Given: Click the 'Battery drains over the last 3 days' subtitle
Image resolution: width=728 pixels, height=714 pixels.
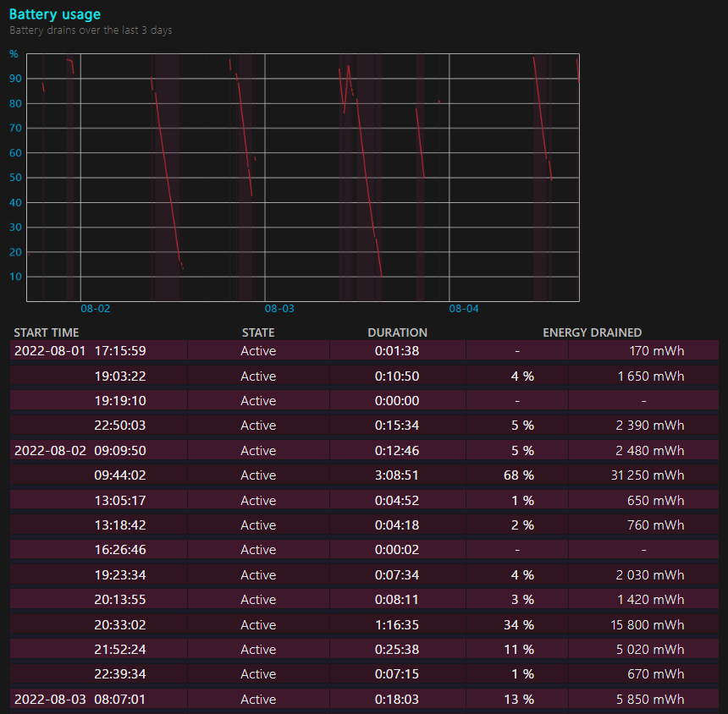Looking at the screenshot, I should (x=91, y=30).
